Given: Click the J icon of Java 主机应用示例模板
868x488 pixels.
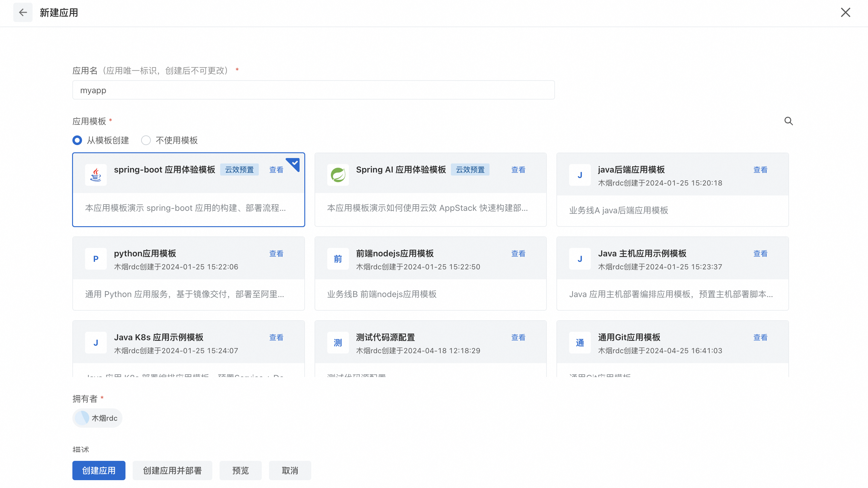Looking at the screenshot, I should pyautogui.click(x=580, y=258).
